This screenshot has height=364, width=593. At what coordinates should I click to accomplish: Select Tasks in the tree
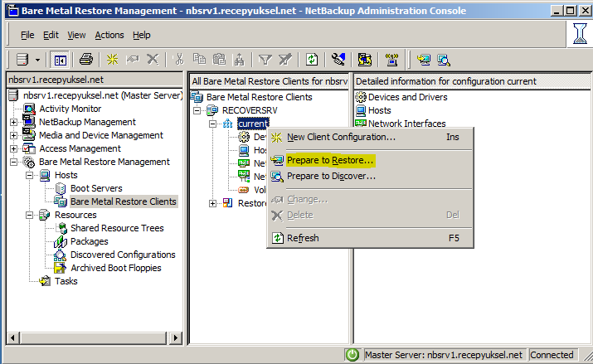tap(66, 281)
